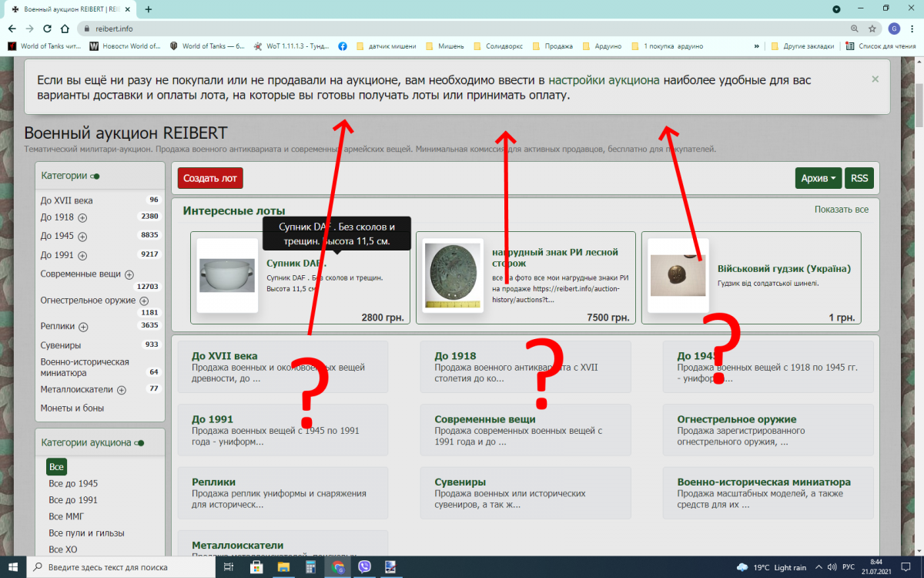Open the RSS feed button
This screenshot has width=924, height=578.
coord(859,178)
